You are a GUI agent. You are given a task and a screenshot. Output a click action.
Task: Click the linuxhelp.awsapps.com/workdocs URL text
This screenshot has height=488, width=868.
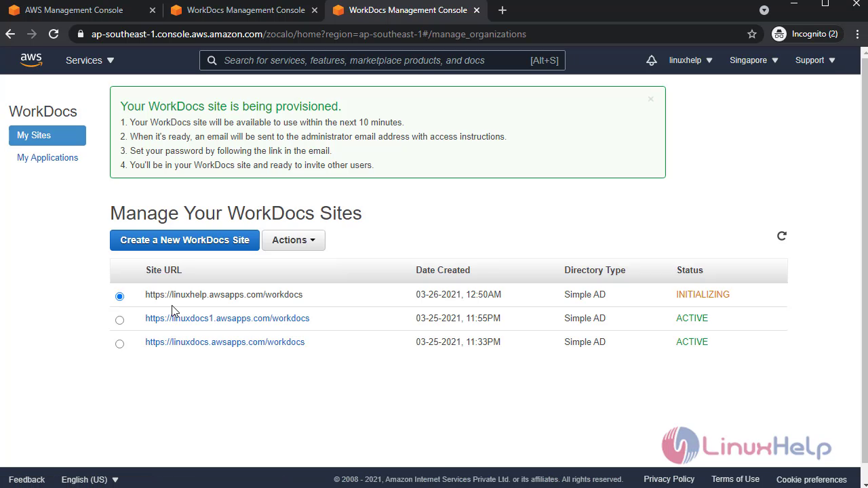pyautogui.click(x=224, y=294)
